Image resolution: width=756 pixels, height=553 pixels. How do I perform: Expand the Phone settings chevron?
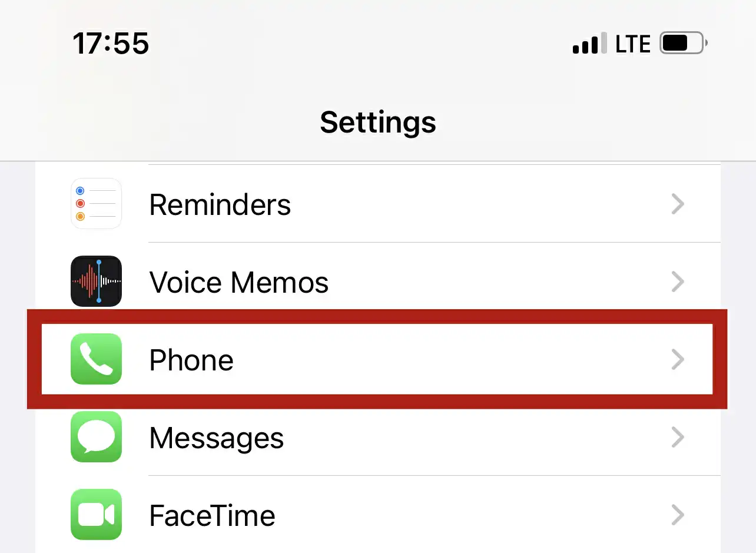pyautogui.click(x=678, y=359)
